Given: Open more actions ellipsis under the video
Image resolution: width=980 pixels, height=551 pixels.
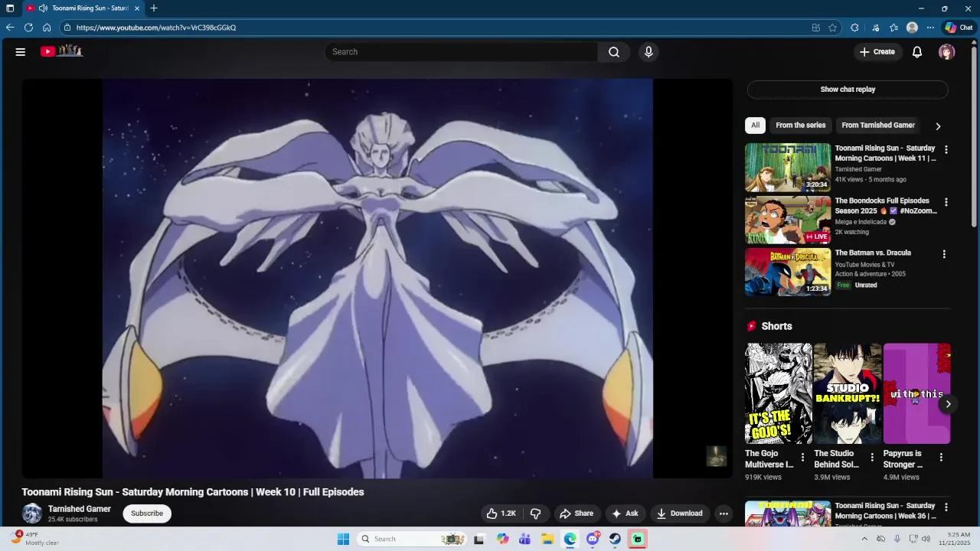Looking at the screenshot, I should [724, 514].
